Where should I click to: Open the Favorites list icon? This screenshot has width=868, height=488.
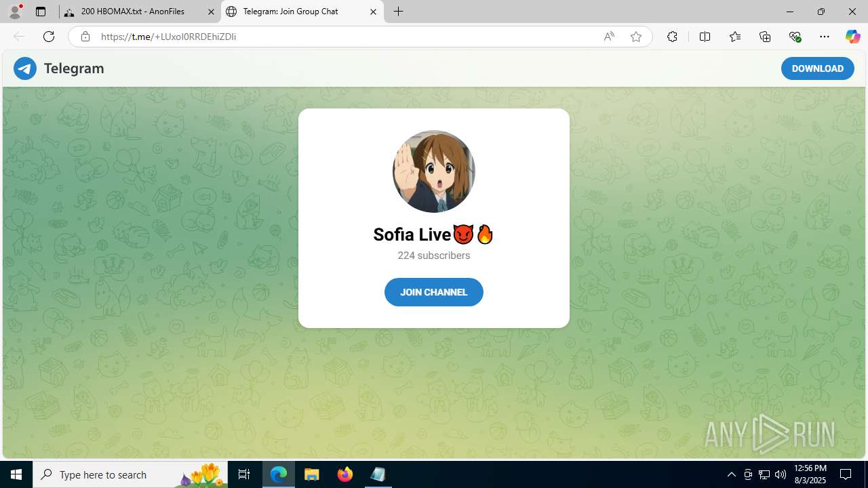point(735,37)
